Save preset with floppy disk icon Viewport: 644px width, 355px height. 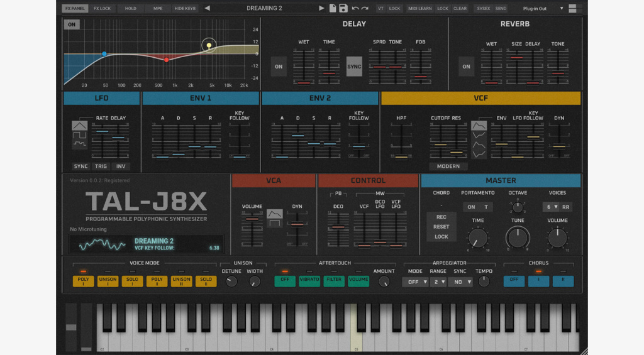point(343,8)
